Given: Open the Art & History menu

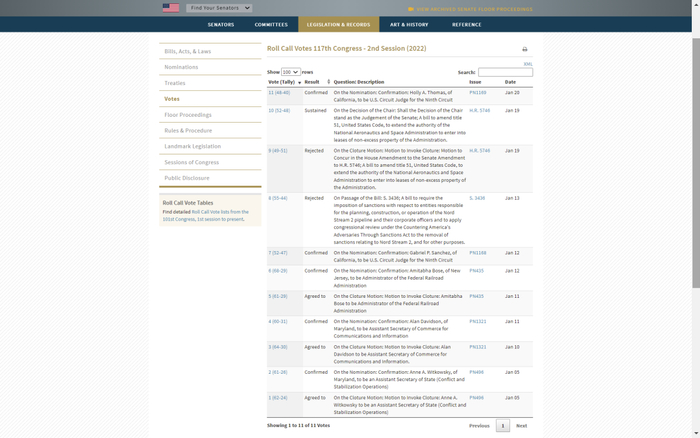Looking at the screenshot, I should 409,25.
